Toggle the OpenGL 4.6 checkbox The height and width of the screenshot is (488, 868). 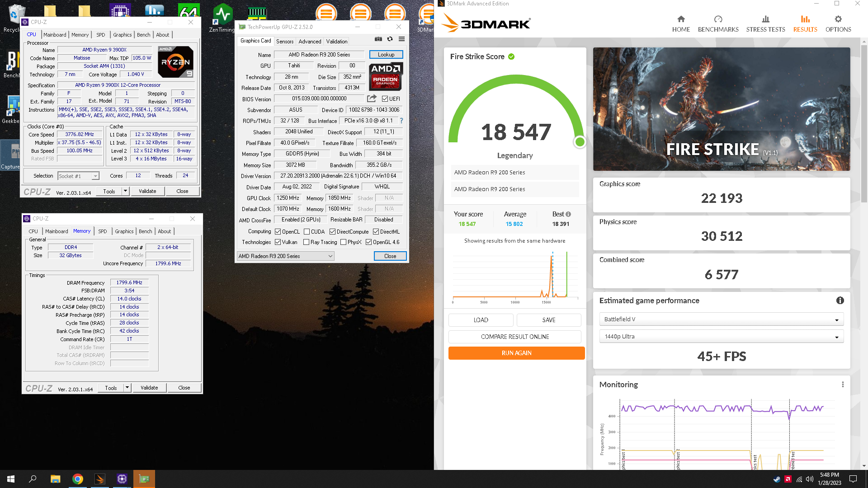368,242
